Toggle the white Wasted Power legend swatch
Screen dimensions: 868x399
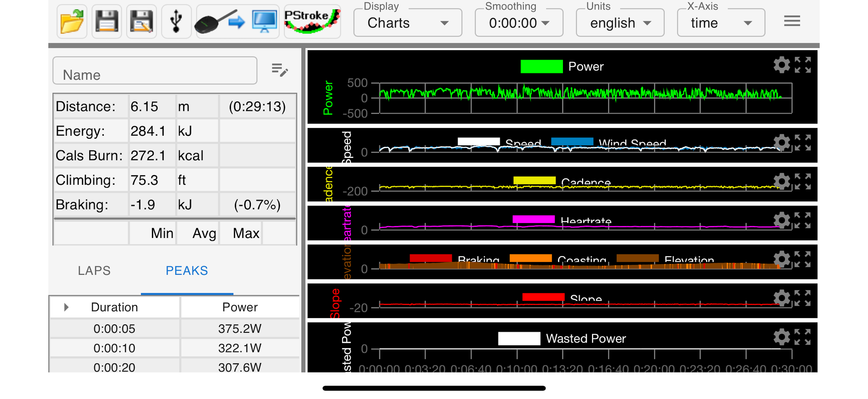[519, 339]
